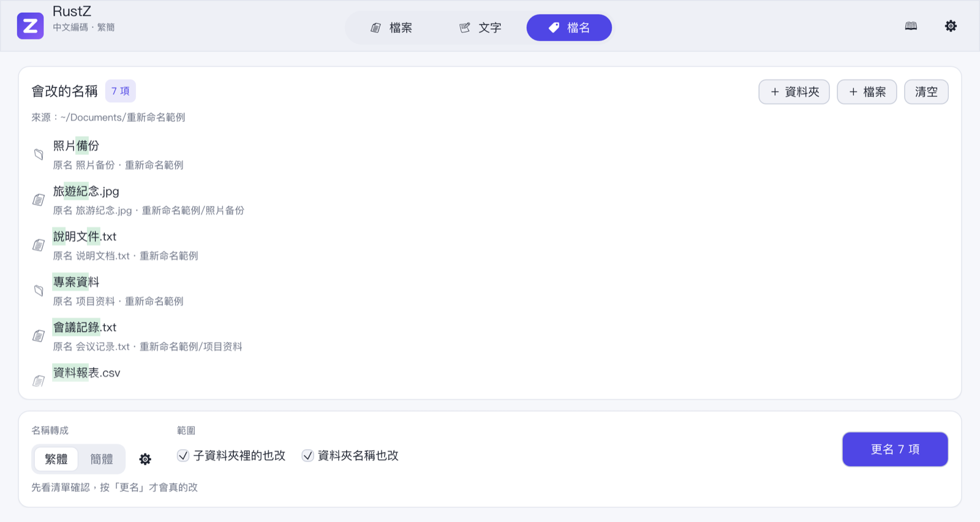Select the new name 會議記錄.txt
Screen dimensions: 980x522
[85, 327]
